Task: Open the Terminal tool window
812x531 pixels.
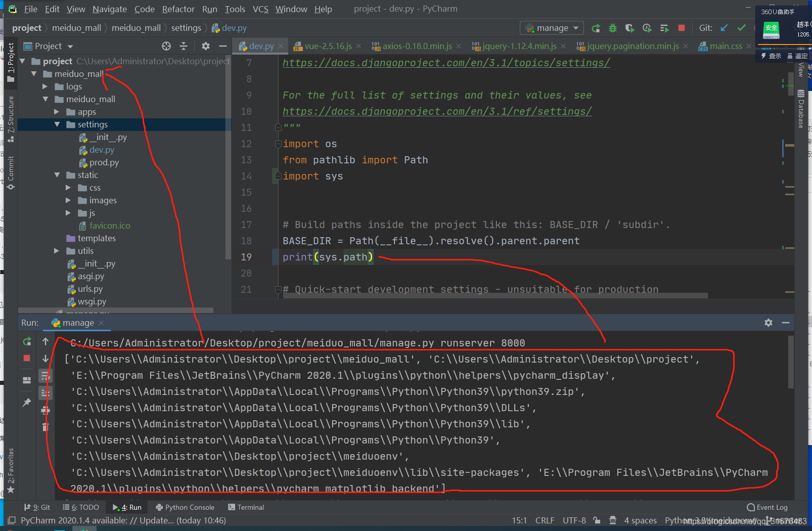Action: (x=246, y=507)
